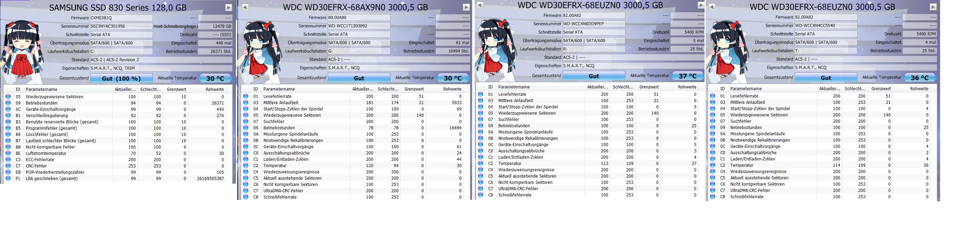Click status orb beside POR-Wiederherstellungszähler row
This screenshot has width=980, height=237.
pos(8,172)
